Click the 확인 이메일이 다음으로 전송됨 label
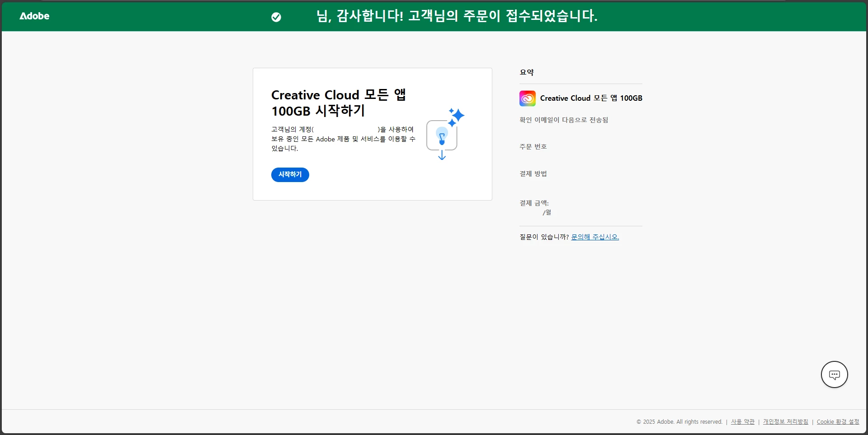Viewport: 868px width, 435px height. (564, 120)
